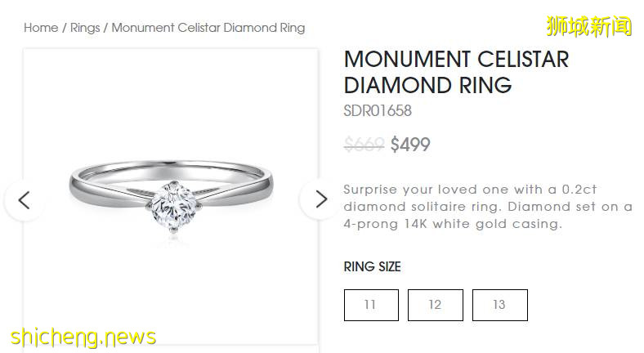Viewport: 644px width, 353px height.
Task: Go to the Home breadcrumb link
Action: 41,28
